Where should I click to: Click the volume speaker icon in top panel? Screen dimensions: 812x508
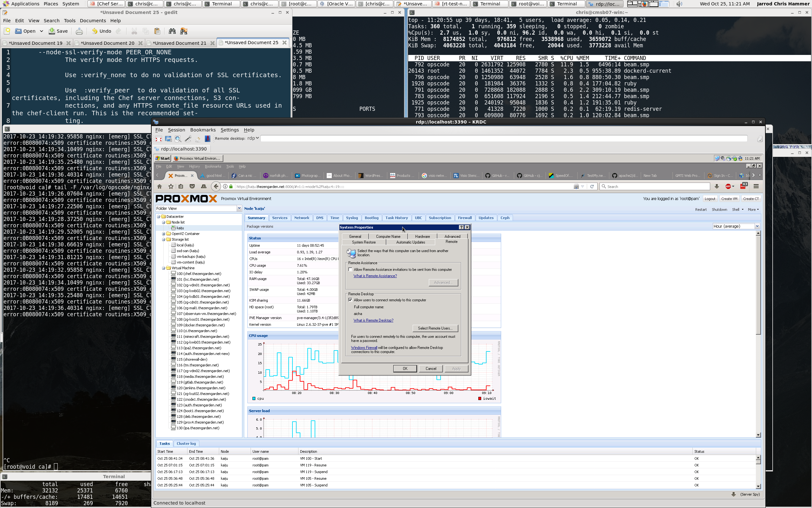[679, 4]
